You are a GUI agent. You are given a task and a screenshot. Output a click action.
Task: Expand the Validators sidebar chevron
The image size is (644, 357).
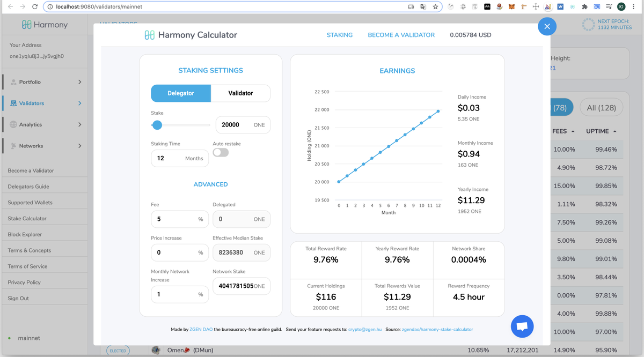point(80,103)
